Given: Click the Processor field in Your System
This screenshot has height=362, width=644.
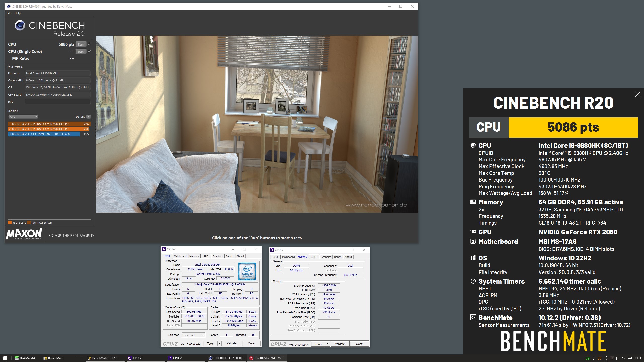Looking at the screenshot, I should coord(58,73).
